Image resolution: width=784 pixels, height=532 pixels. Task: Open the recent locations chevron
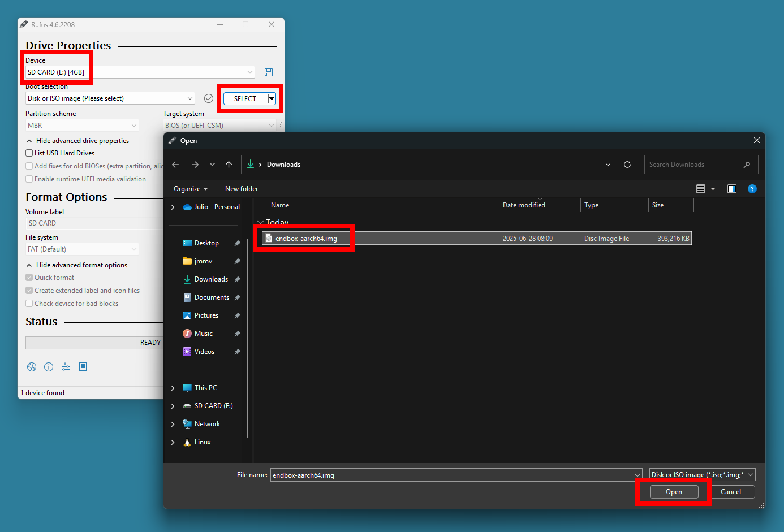212,165
